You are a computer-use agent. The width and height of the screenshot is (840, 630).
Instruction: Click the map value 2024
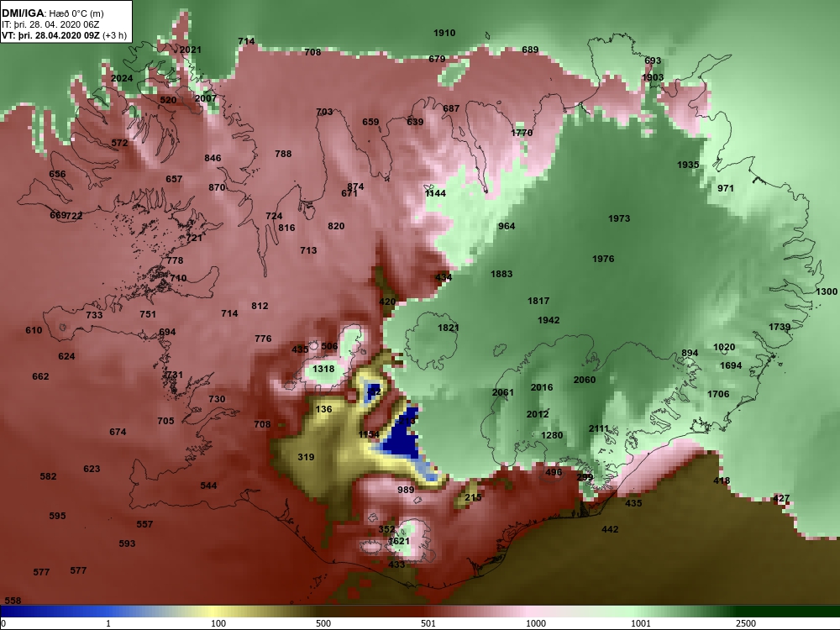(x=122, y=78)
